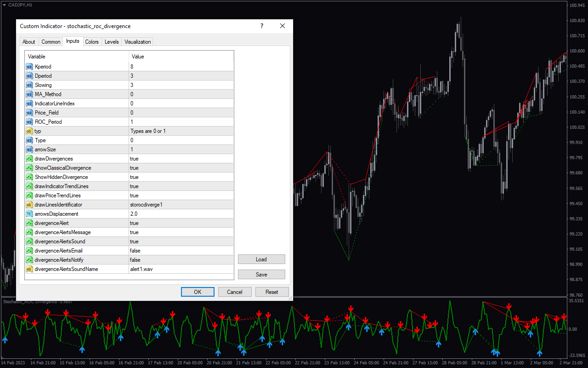The height and width of the screenshot is (368, 588).
Task: Select the Inputs tab
Action: tap(73, 41)
